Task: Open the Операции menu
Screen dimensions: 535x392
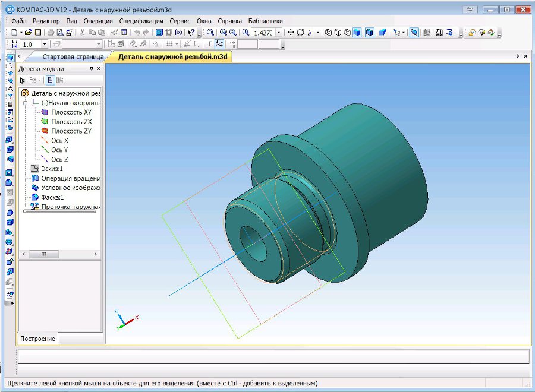Action: [98, 21]
